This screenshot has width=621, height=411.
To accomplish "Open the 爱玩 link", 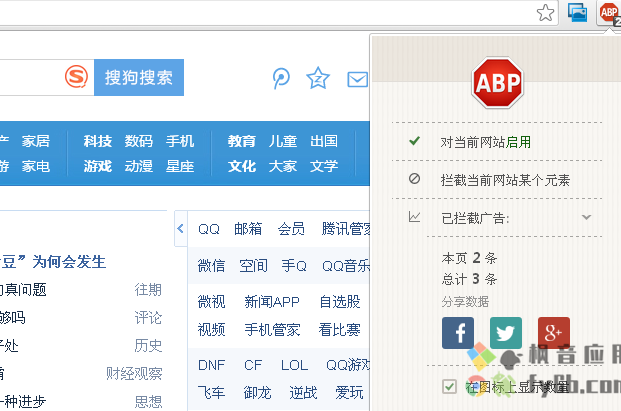I will pyautogui.click(x=349, y=393).
